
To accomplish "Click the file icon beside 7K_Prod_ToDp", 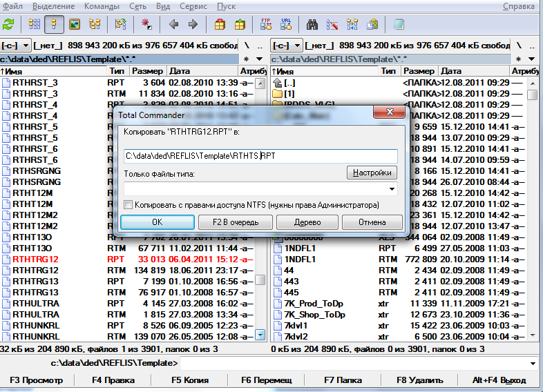I will coord(278,304).
